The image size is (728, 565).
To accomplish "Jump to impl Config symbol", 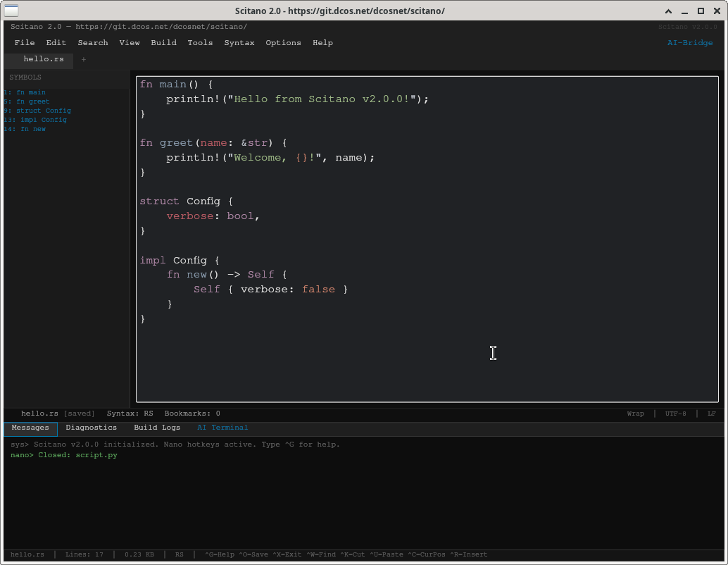I will (x=36, y=120).
